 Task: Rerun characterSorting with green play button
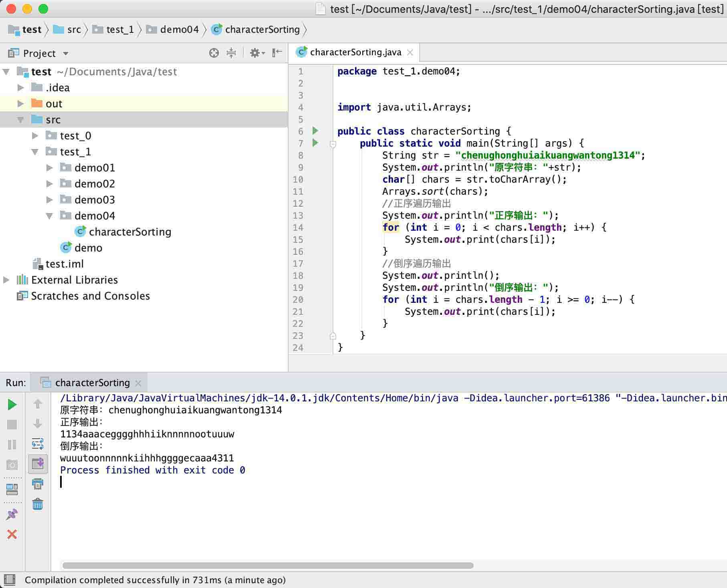click(12, 405)
